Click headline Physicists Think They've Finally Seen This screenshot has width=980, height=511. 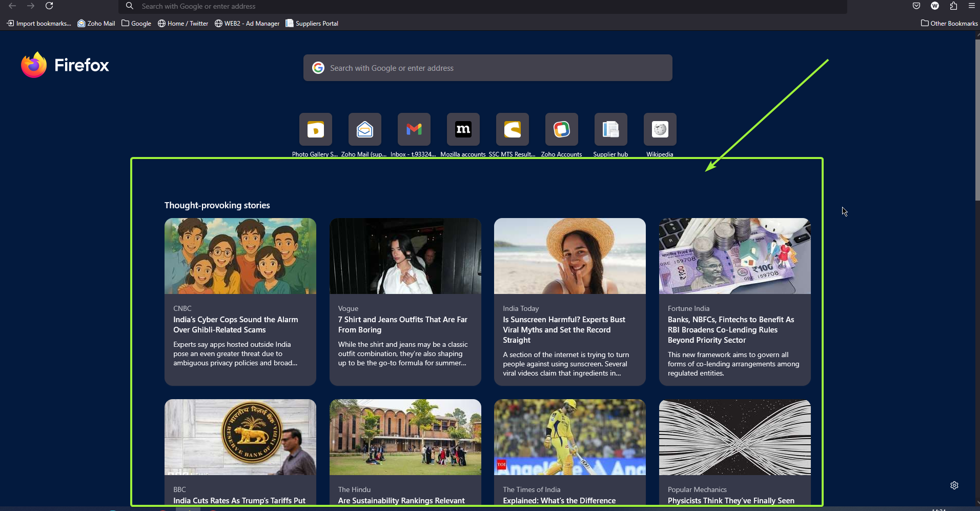click(731, 500)
